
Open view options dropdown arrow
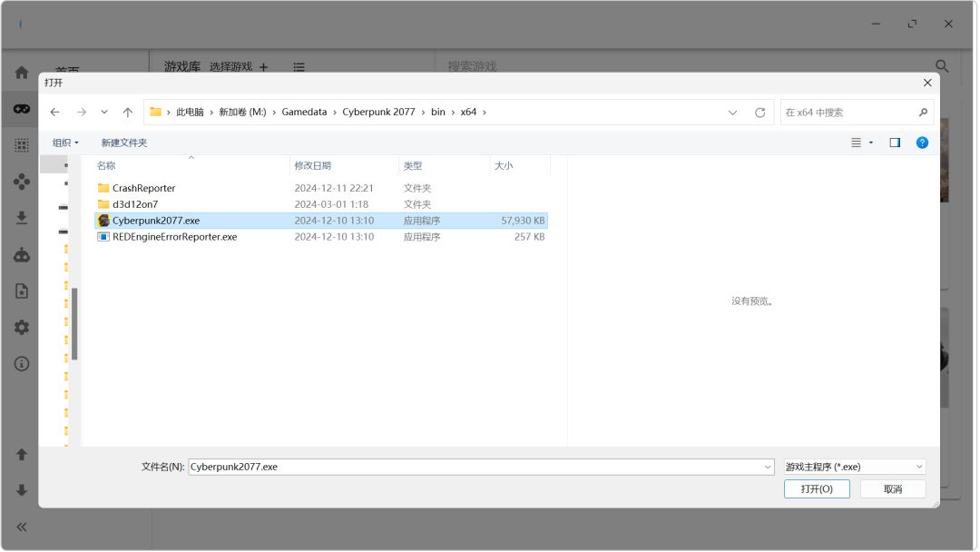pyautogui.click(x=871, y=143)
